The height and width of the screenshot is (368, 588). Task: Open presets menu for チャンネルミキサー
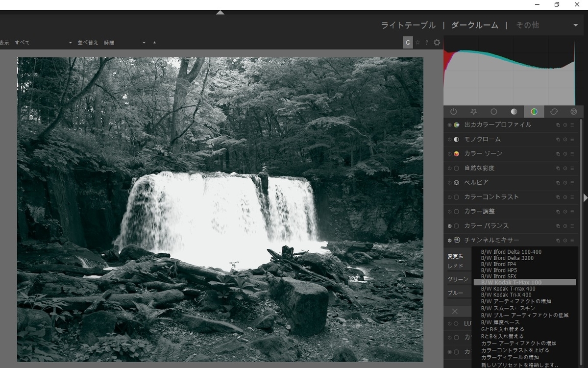click(x=572, y=241)
